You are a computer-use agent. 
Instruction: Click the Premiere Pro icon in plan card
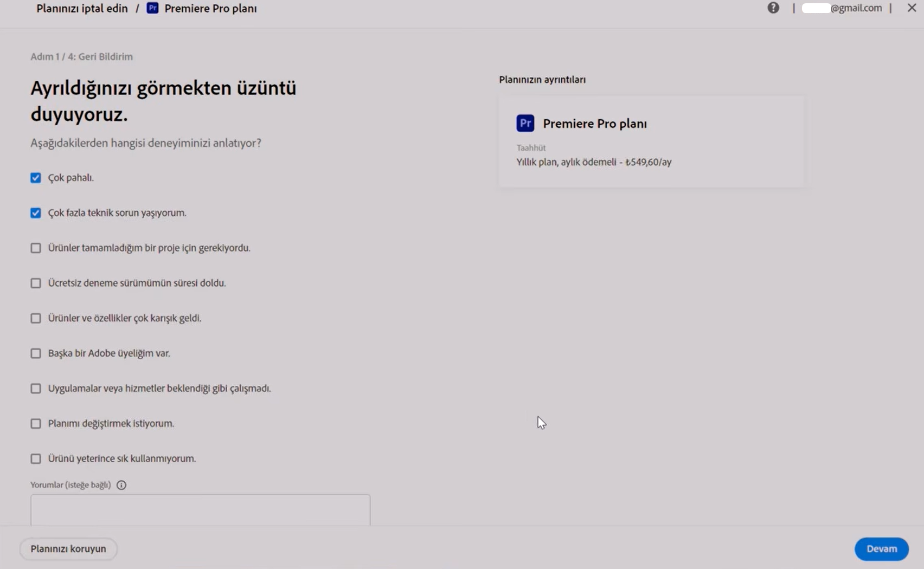point(525,123)
